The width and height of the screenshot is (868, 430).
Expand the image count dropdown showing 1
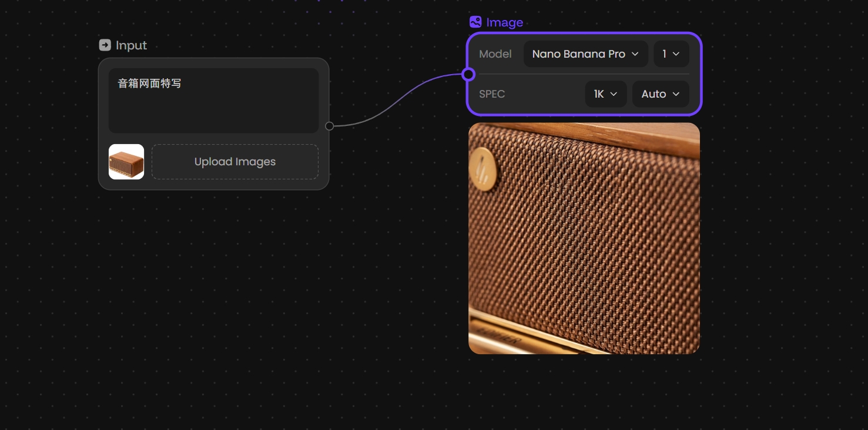tap(671, 54)
